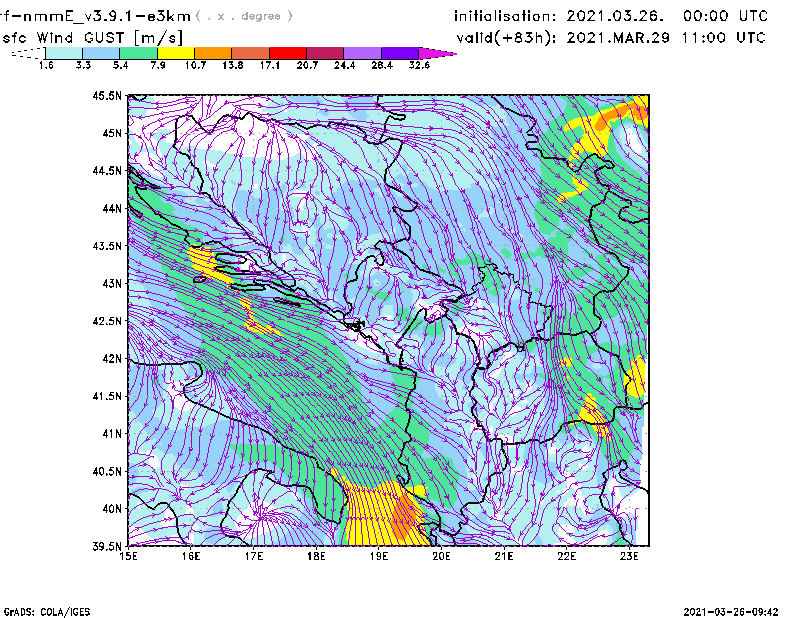Click the 40.5N latitude label
The height and width of the screenshot is (618, 800).
coord(108,472)
